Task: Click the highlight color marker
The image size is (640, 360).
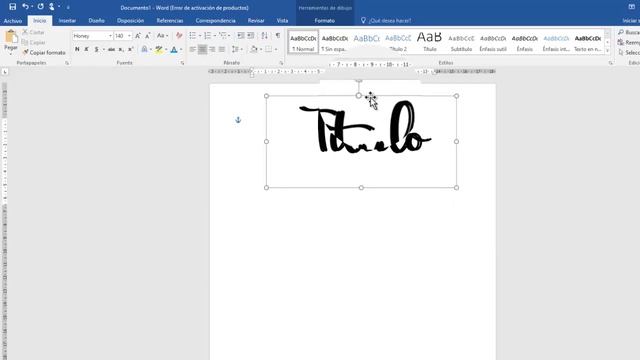Action: pyautogui.click(x=159, y=49)
